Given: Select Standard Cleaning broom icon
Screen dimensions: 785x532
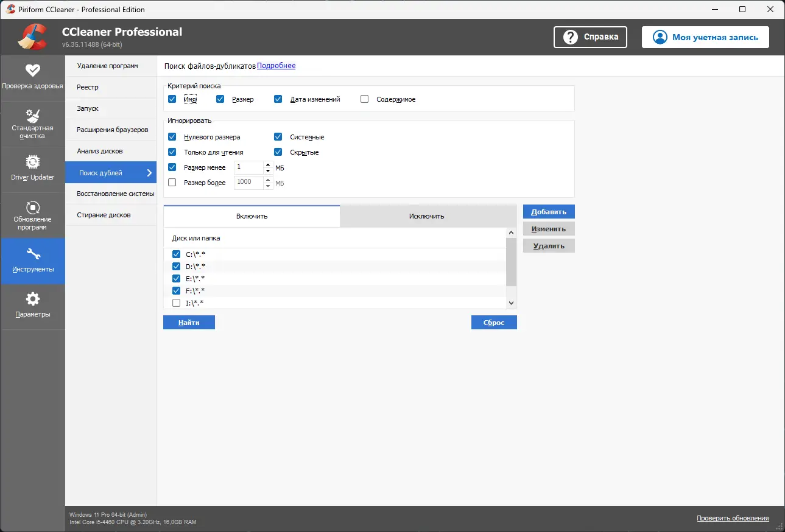Looking at the screenshot, I should coord(32,116).
